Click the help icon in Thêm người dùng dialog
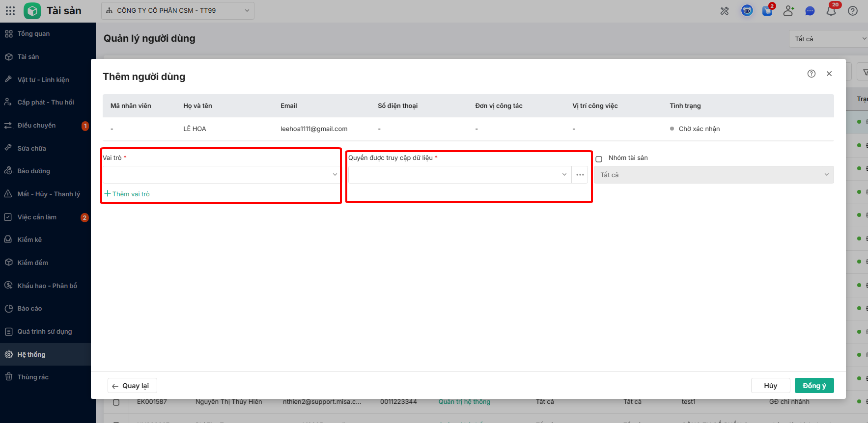This screenshot has height=423, width=868. coord(812,74)
